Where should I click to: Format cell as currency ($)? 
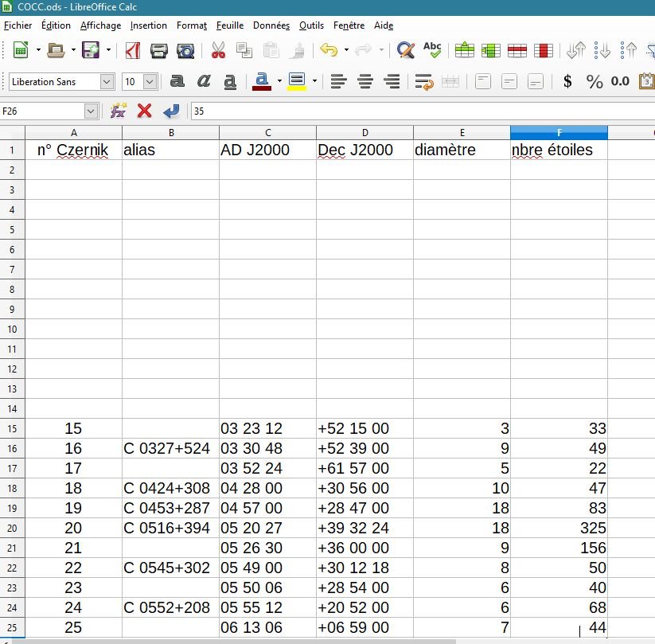pos(567,81)
